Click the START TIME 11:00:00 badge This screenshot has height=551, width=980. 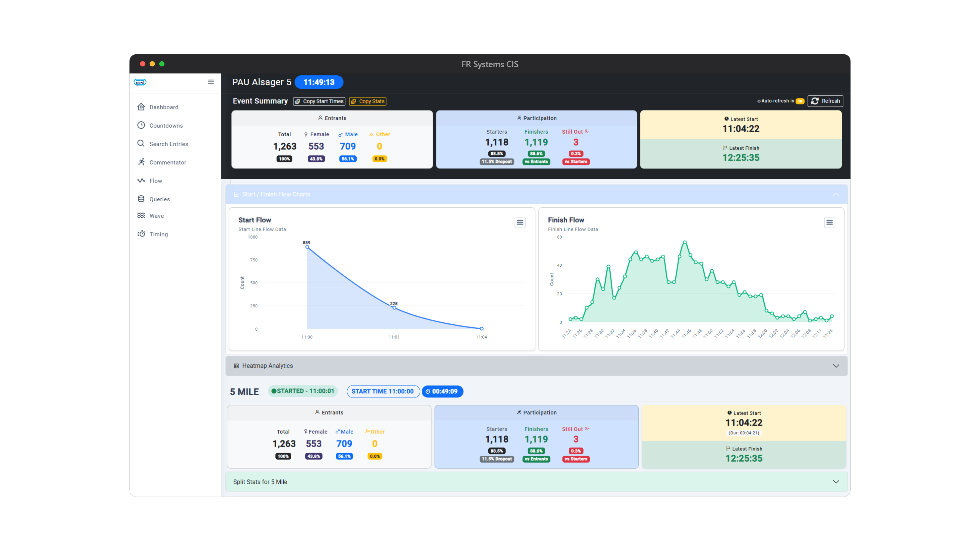[x=383, y=391]
